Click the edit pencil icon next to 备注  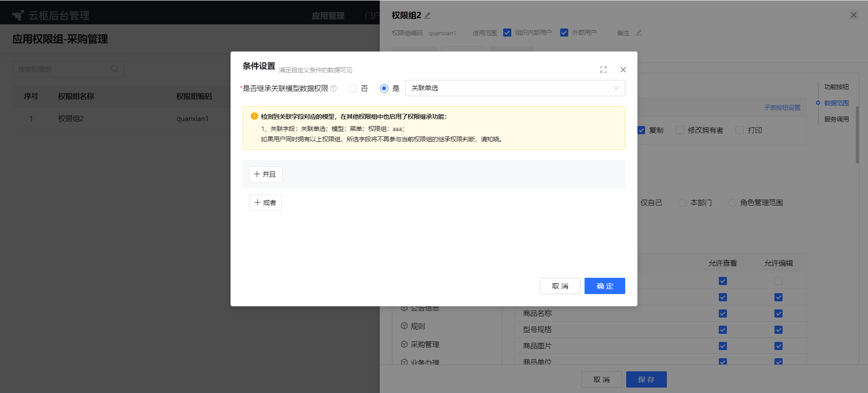[639, 33]
